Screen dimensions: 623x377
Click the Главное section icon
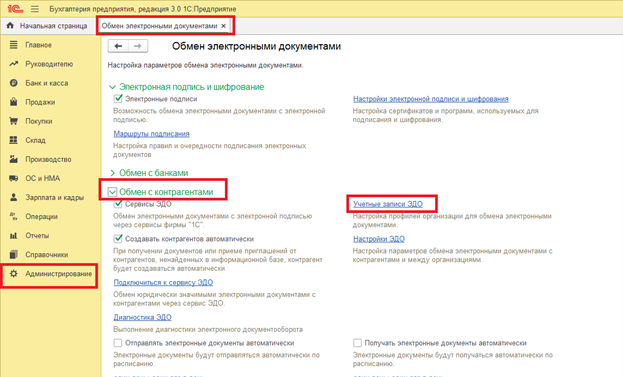click(x=14, y=45)
